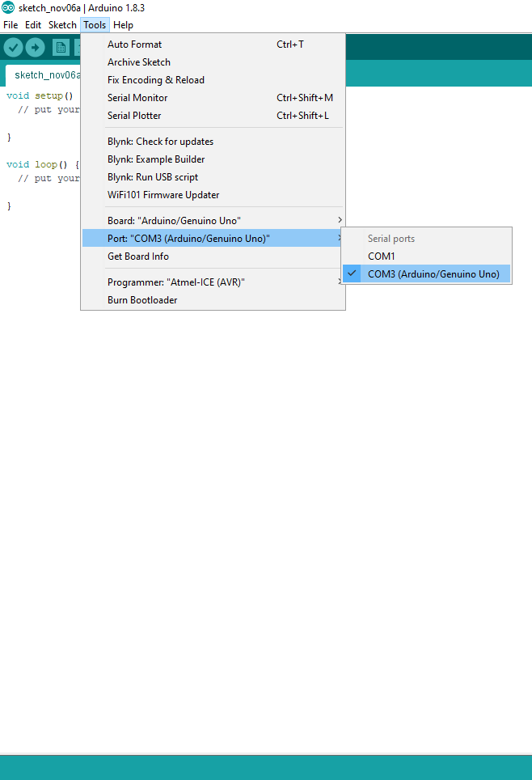This screenshot has height=780, width=532.
Task: Select Burn Bootloader
Action: click(x=213, y=300)
